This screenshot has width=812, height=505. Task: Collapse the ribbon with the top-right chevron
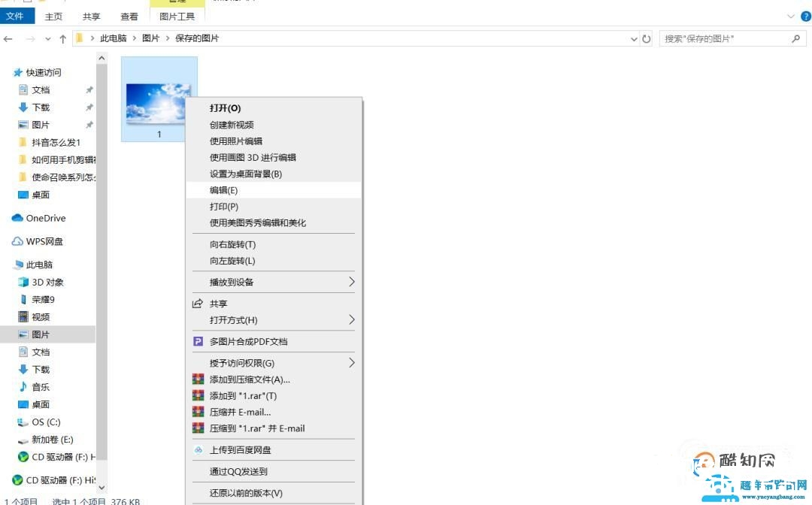click(792, 16)
